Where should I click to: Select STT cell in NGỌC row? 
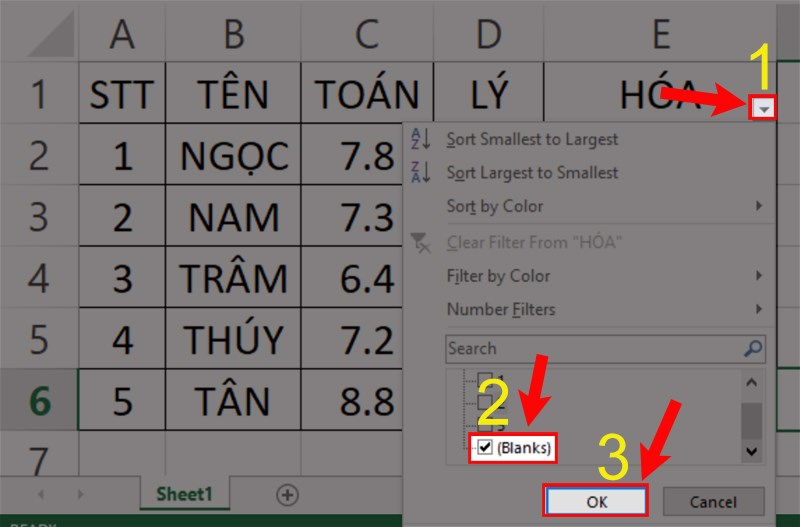122,154
